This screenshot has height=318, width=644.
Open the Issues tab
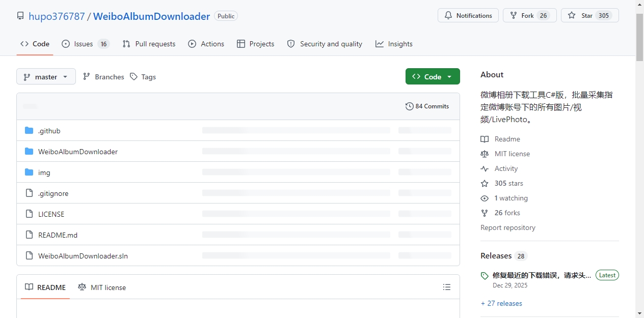86,44
